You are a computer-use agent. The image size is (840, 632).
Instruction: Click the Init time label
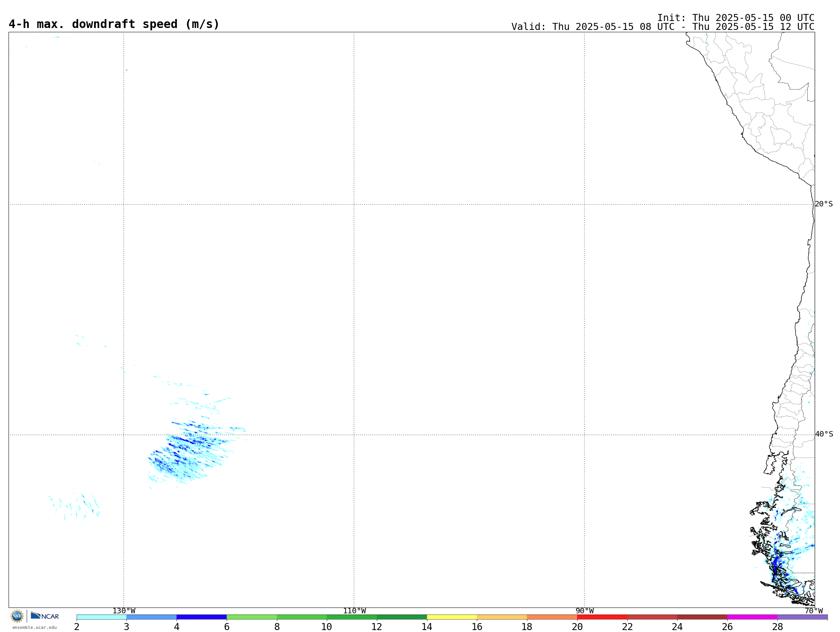tap(736, 18)
